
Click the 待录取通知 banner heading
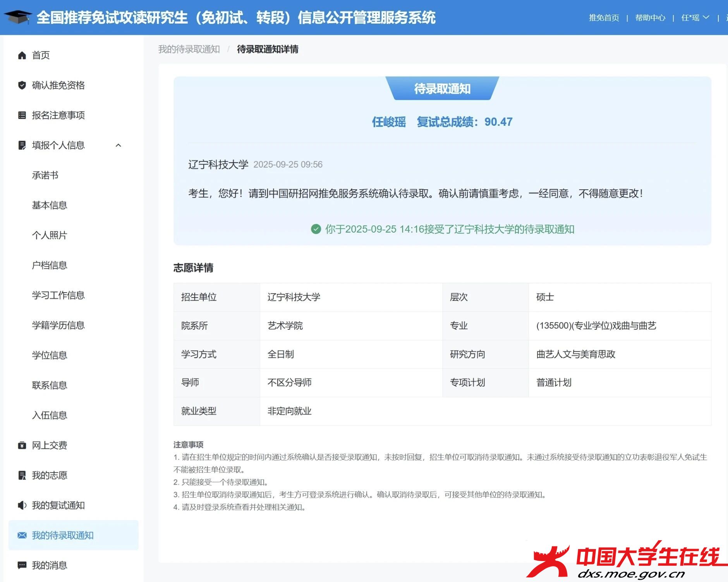coord(442,89)
